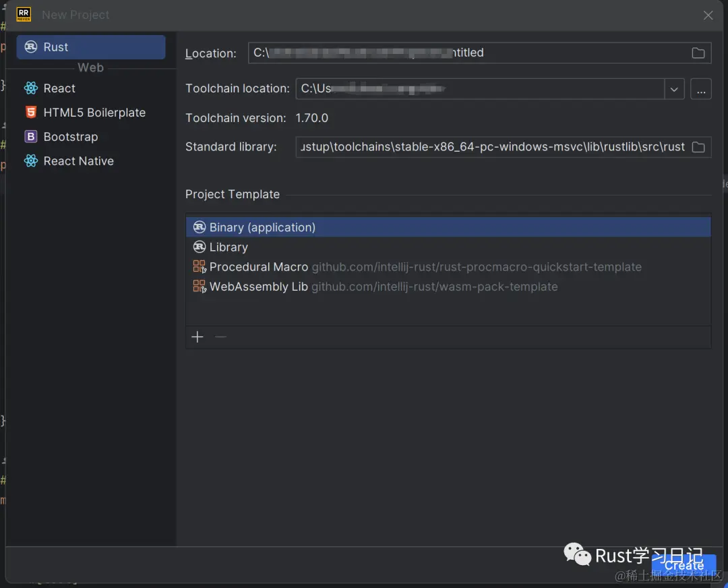Remove selected project template
Screen dimensions: 728x588
220,336
